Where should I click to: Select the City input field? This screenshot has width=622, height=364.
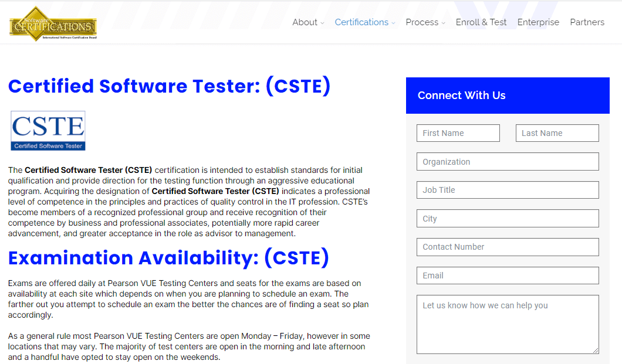tap(507, 218)
